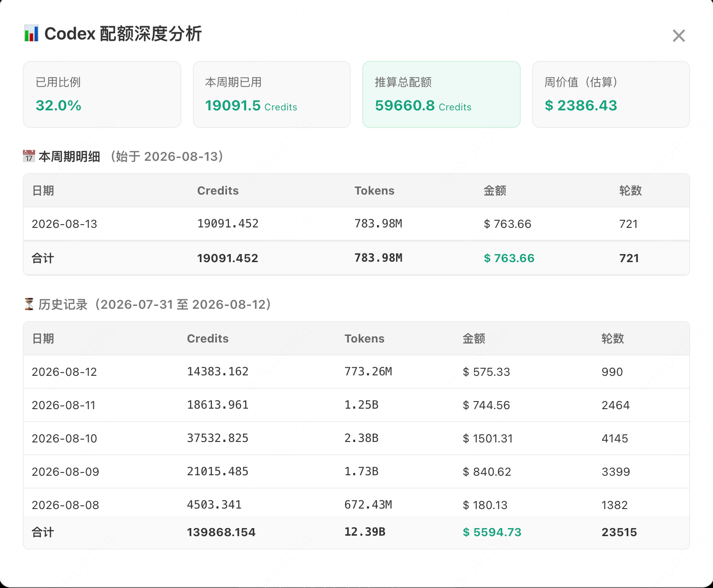Select the 672.43M tokens cell
Screen dimensions: 713x588
click(x=368, y=505)
